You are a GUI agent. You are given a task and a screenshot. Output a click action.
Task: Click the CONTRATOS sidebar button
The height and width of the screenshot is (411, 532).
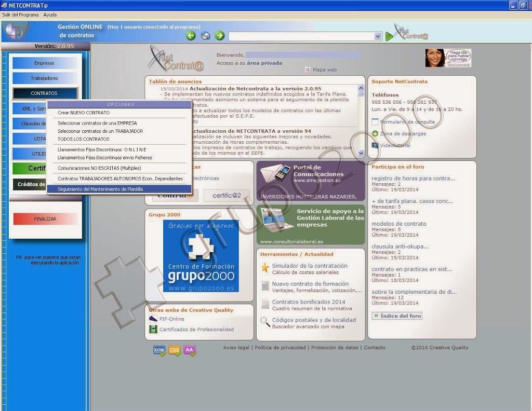click(45, 93)
